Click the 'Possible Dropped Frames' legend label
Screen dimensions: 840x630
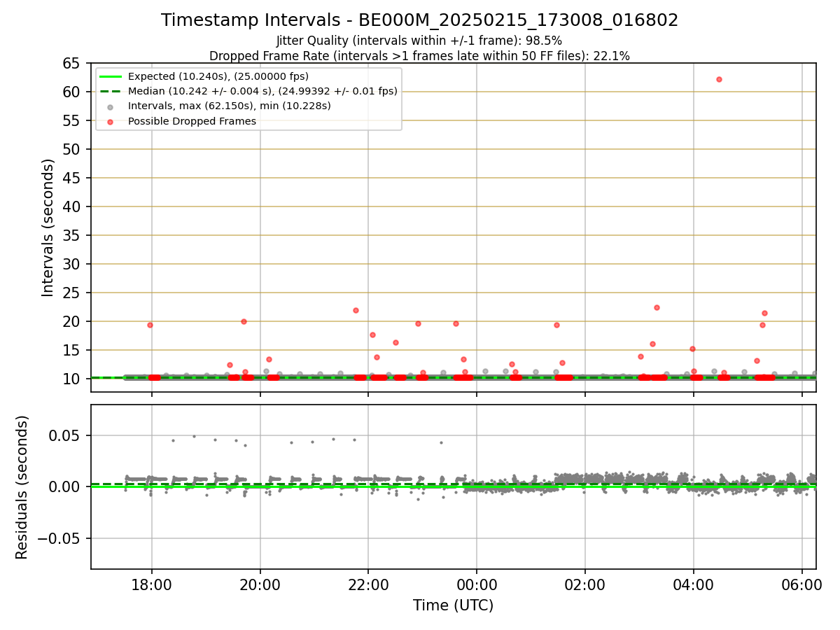click(x=192, y=121)
